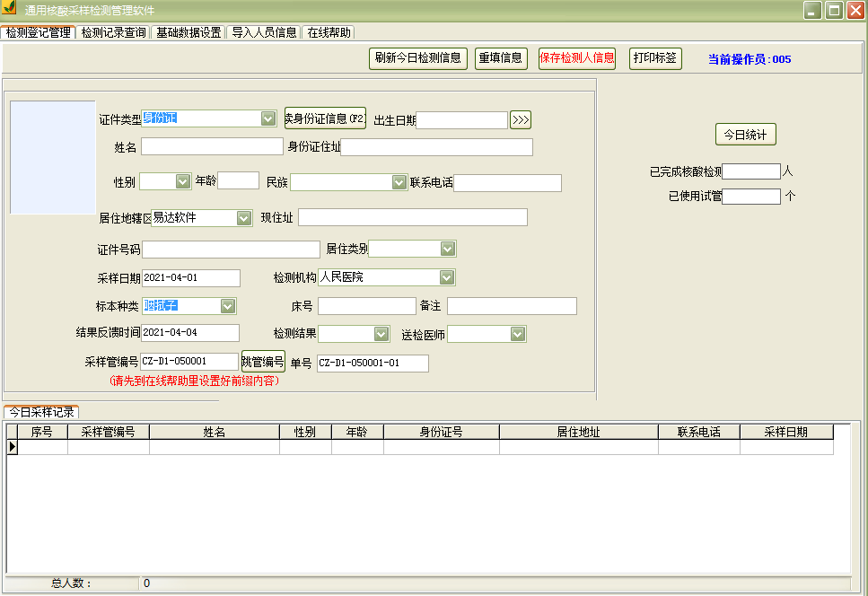
Task: Save with the 保存检测人信息 button
Action: 578,57
